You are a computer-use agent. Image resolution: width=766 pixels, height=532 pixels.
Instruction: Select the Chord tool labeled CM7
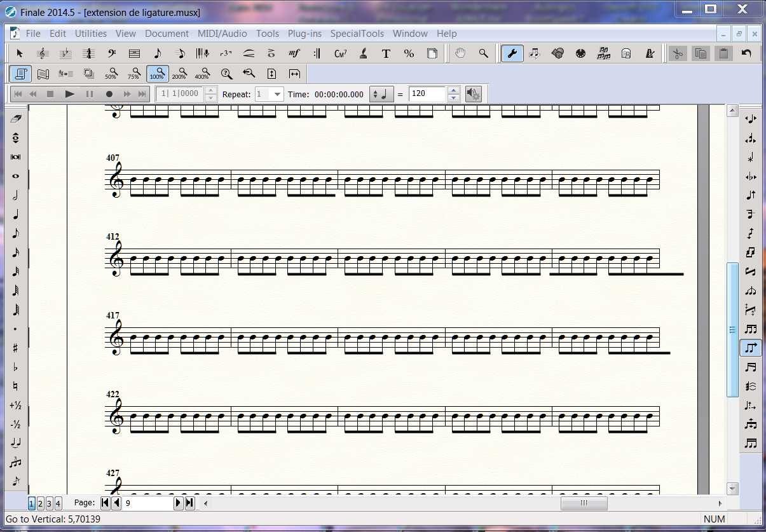pyautogui.click(x=340, y=54)
